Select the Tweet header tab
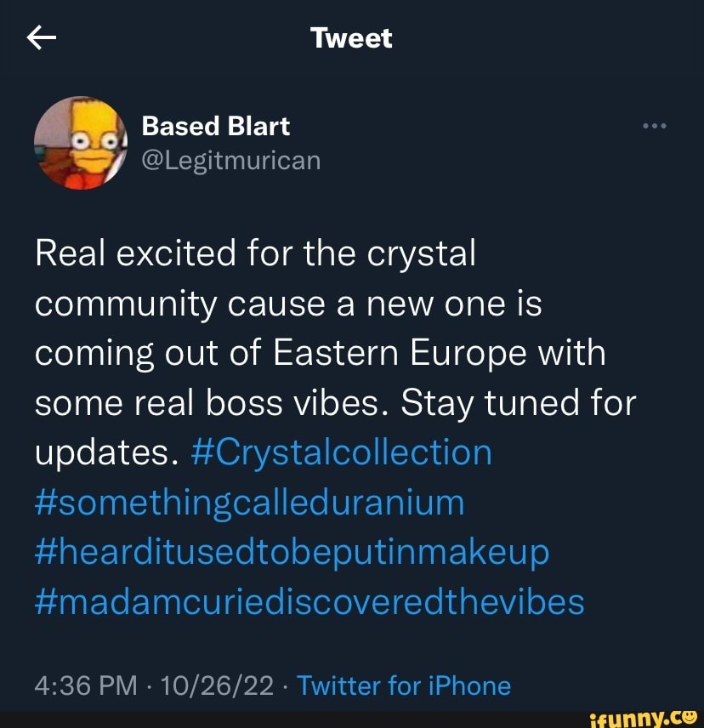 (351, 37)
